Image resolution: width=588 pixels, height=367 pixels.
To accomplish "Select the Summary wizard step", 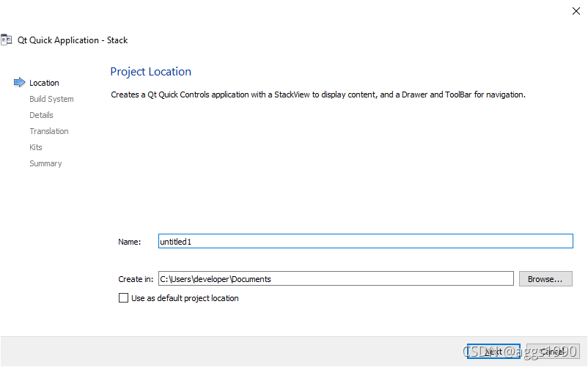I will [x=45, y=163].
